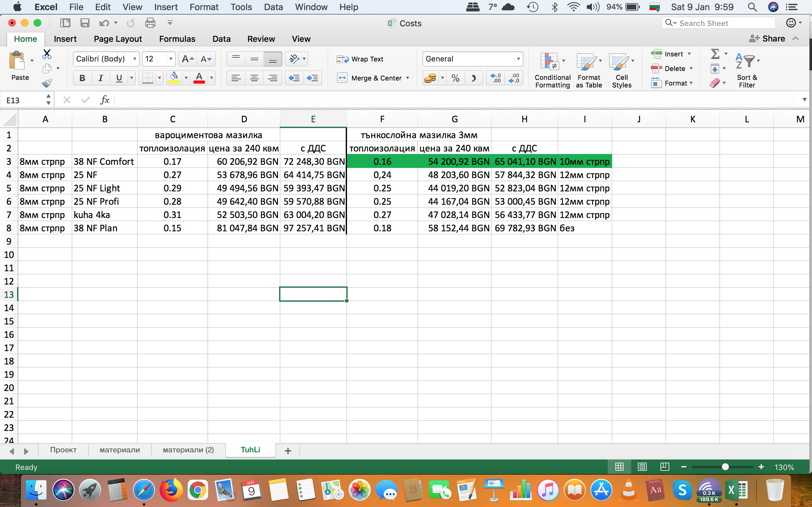
Task: Toggle Bold formatting
Action: click(82, 78)
